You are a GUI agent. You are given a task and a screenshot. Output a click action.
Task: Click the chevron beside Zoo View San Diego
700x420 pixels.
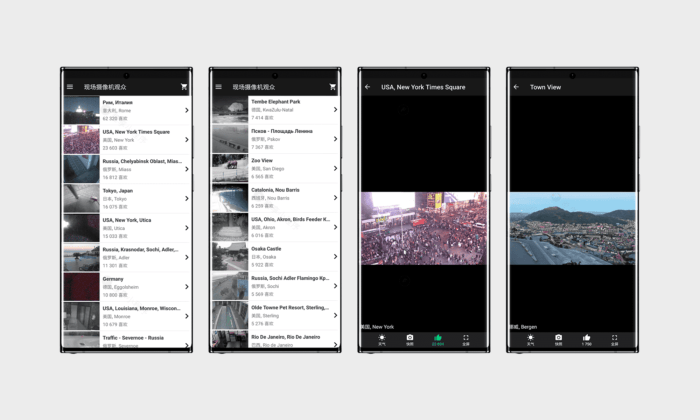pyautogui.click(x=335, y=168)
